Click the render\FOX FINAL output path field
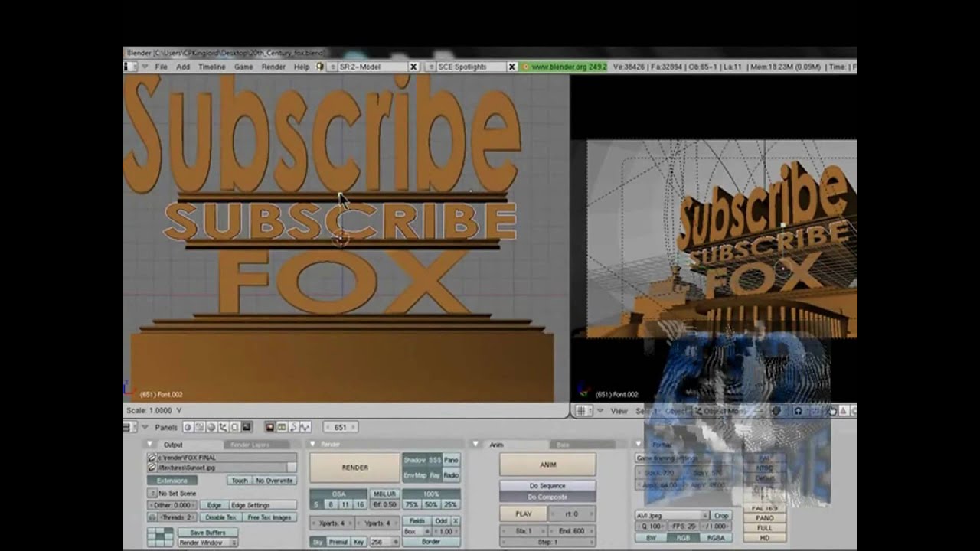The width and height of the screenshot is (980, 551). coord(227,458)
